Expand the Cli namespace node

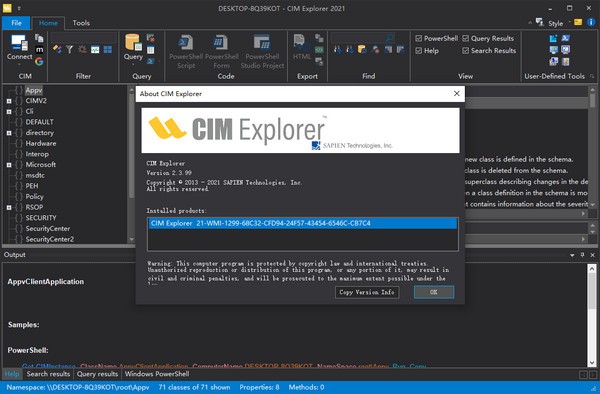(9, 112)
